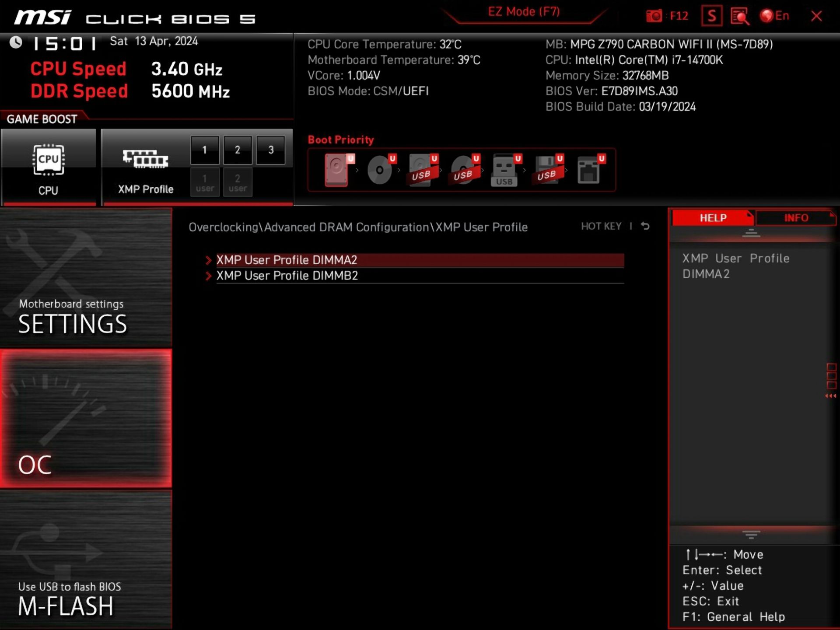Click XMP Profile preset button 2
The image size is (840, 630).
coord(238,150)
